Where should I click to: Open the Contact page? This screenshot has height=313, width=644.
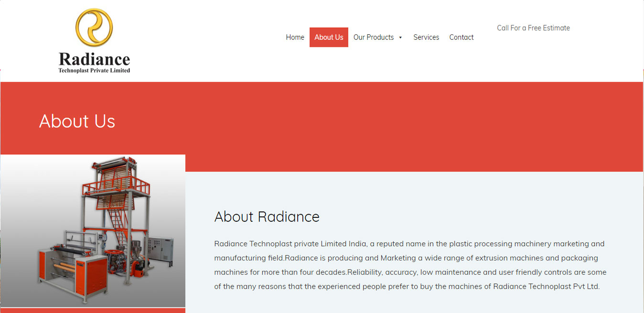(x=462, y=37)
